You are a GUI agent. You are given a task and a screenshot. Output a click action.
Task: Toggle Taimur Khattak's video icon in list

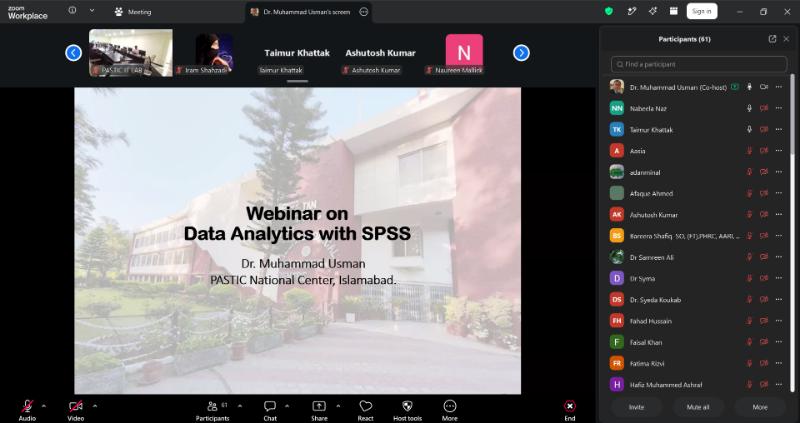pos(764,130)
